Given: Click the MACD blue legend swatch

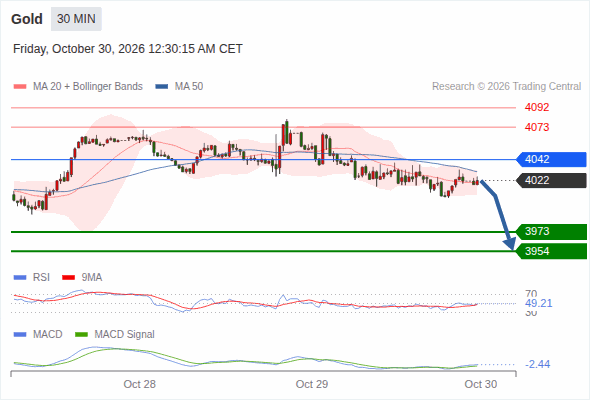Looking at the screenshot, I should (x=20, y=335).
